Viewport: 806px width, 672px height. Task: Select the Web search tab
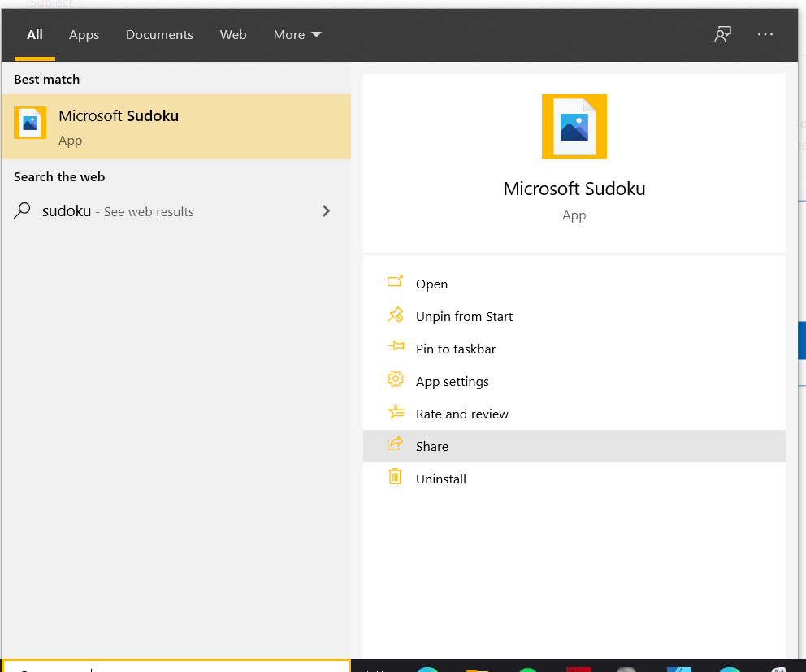(233, 35)
